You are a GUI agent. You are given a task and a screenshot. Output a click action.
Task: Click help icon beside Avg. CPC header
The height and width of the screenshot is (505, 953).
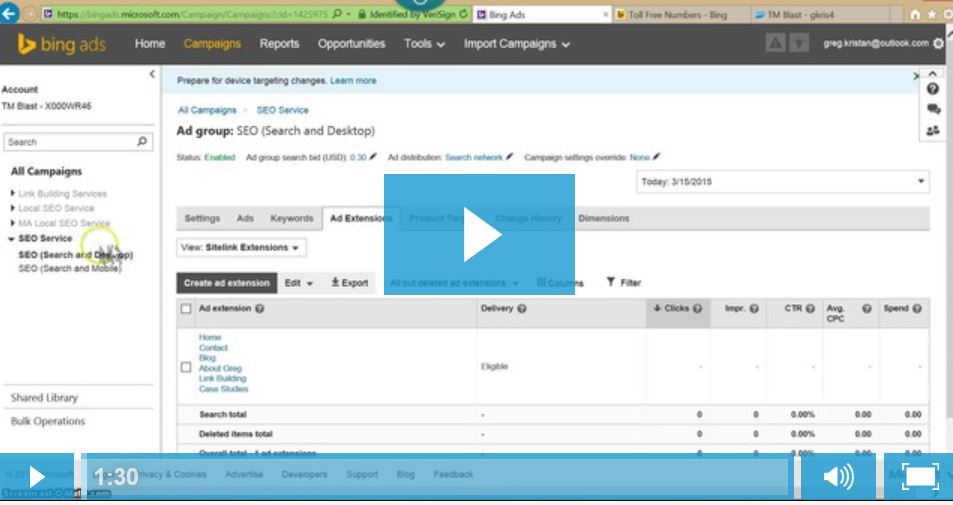click(x=867, y=309)
